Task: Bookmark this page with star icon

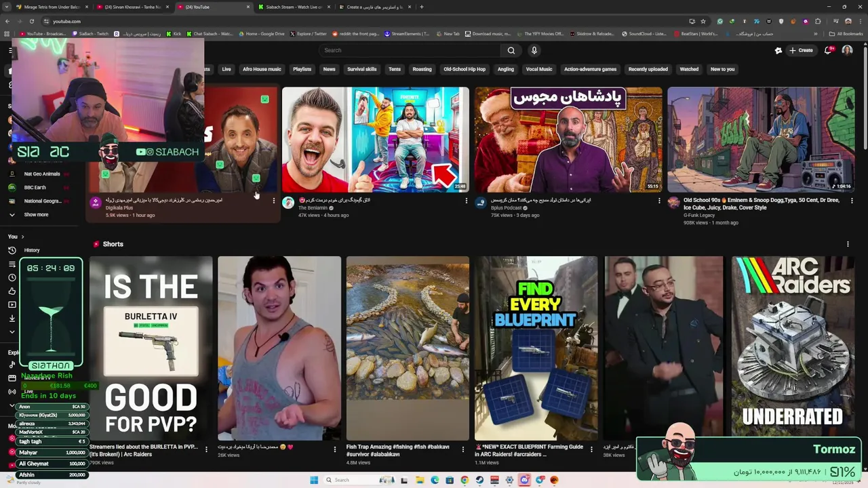Action: [703, 21]
